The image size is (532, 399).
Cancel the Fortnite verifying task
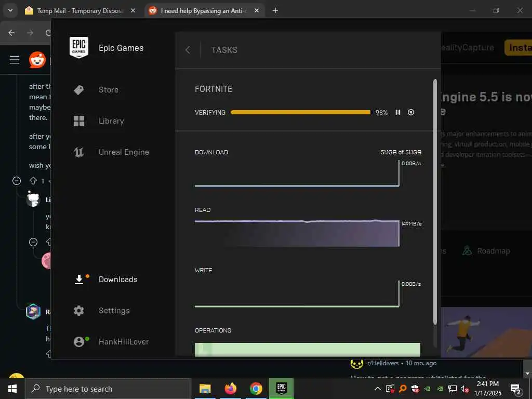(411, 112)
